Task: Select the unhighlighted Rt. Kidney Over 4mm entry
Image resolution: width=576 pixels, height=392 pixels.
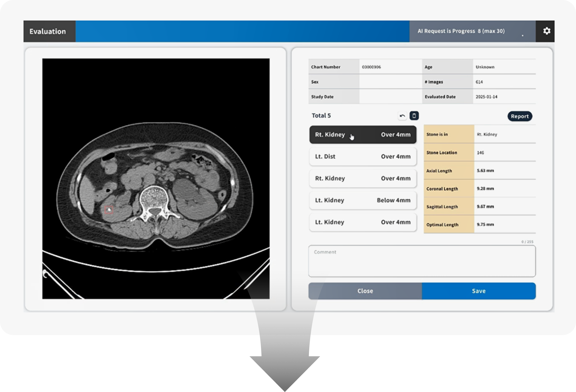Action: [x=363, y=178]
